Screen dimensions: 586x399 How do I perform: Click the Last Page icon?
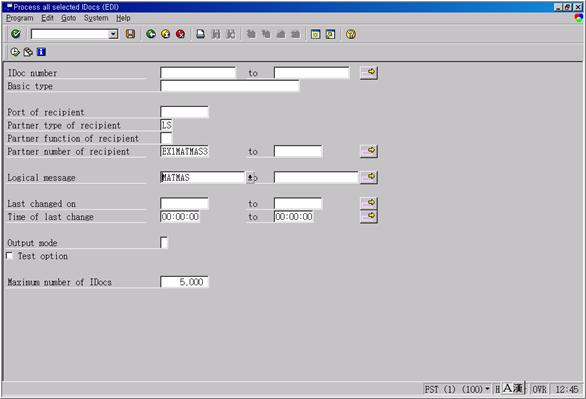295,34
